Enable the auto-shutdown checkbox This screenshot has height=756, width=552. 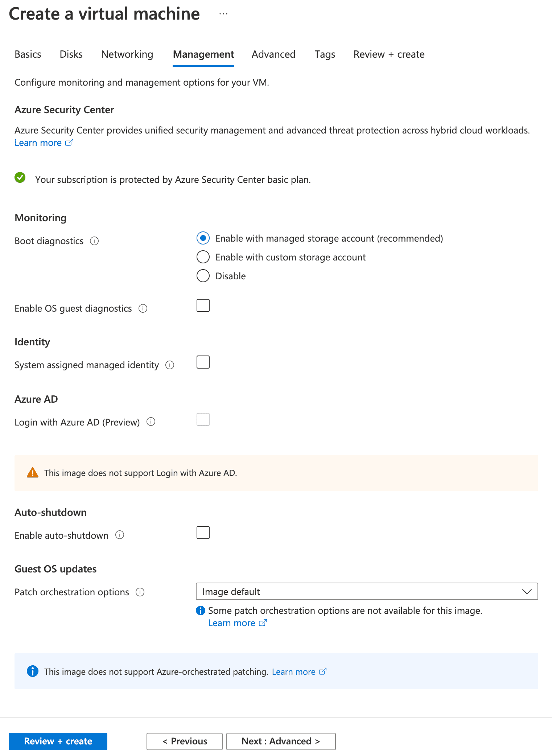[x=203, y=533]
